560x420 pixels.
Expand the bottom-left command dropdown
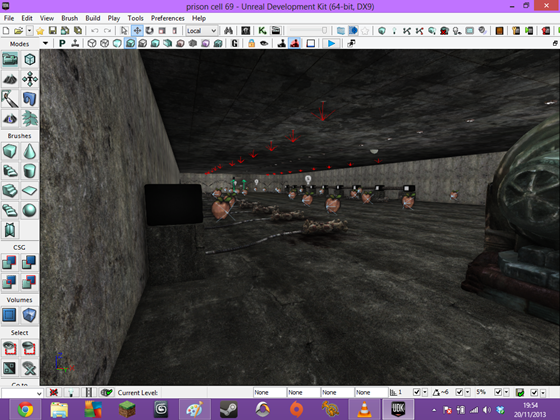[39, 393]
